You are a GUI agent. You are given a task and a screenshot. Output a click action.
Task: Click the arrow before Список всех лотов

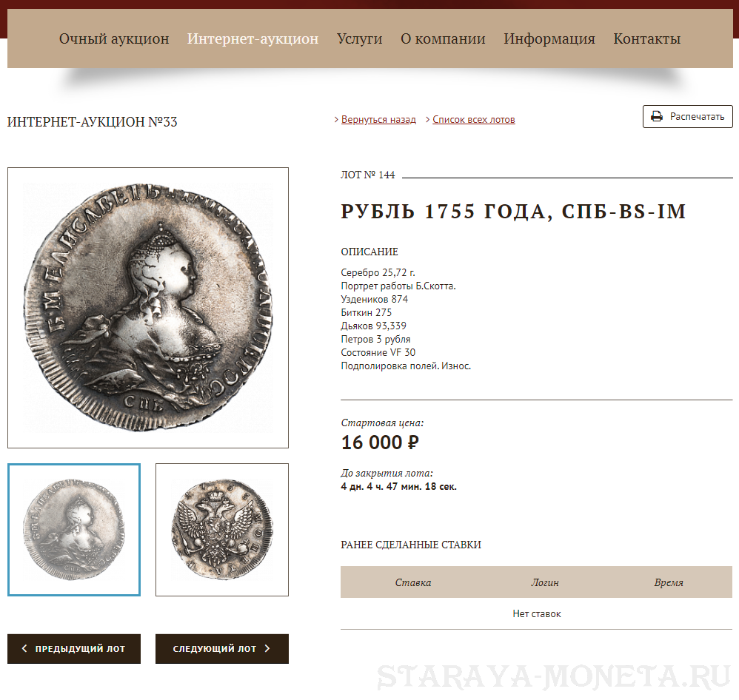427,120
